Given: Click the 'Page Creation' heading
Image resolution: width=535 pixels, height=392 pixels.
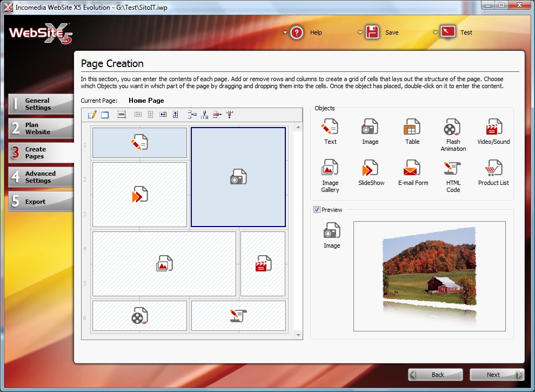Looking at the screenshot, I should 112,64.
